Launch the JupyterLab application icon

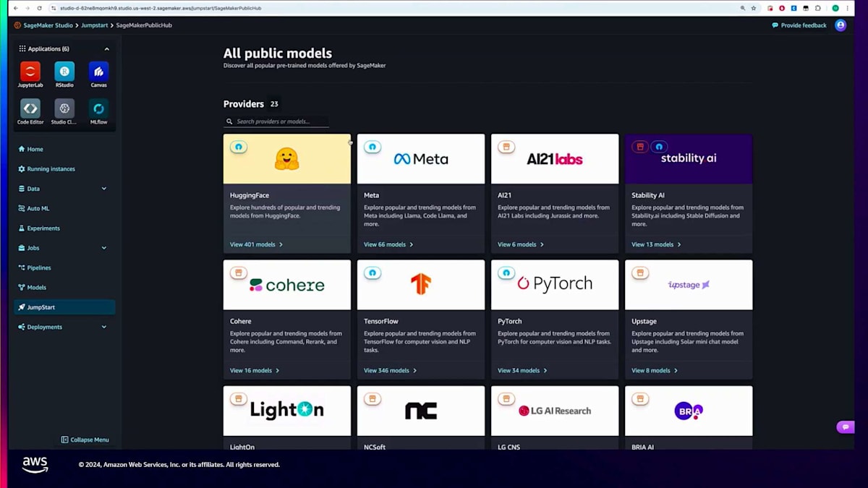click(30, 71)
